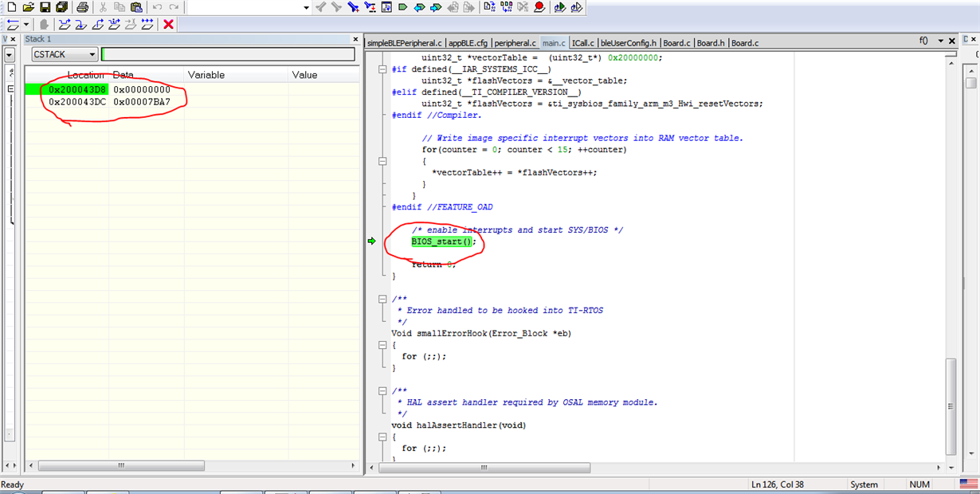Switch to the peripheral.c tab

(515, 43)
